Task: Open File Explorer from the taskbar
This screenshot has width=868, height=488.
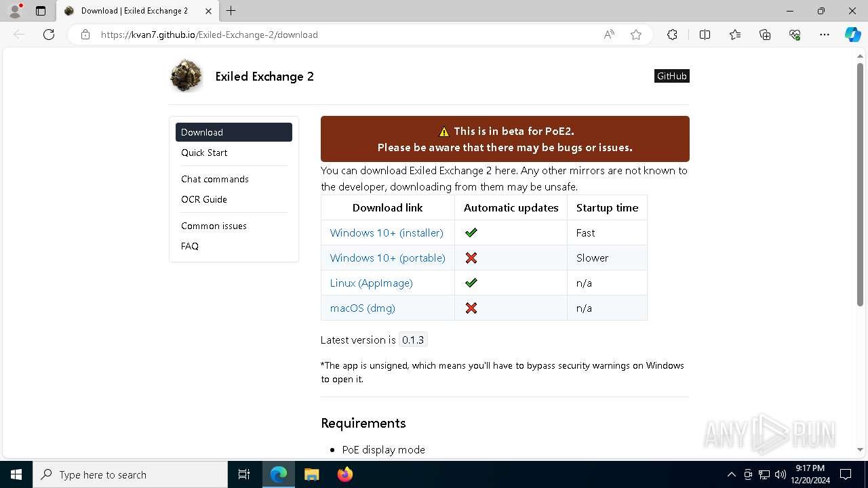Action: pyautogui.click(x=312, y=474)
